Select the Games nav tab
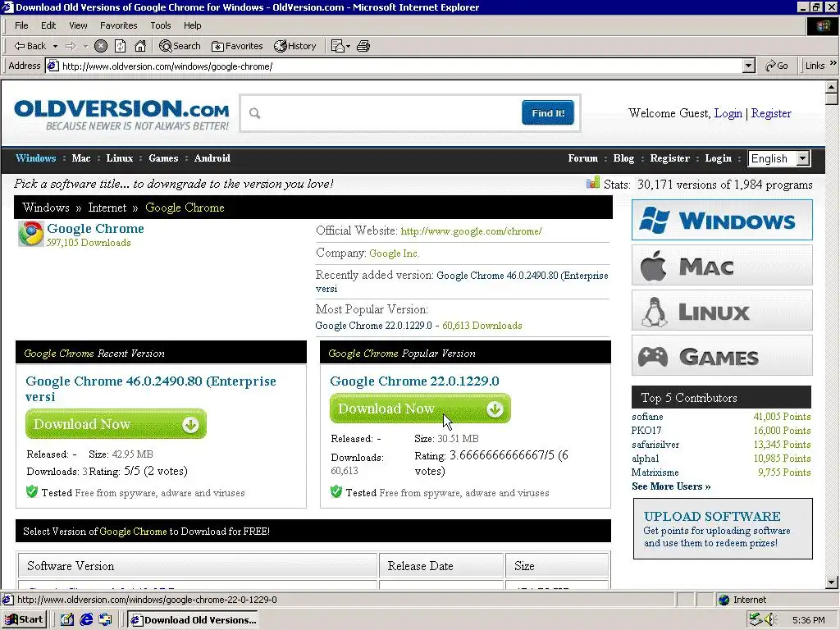 (x=163, y=158)
